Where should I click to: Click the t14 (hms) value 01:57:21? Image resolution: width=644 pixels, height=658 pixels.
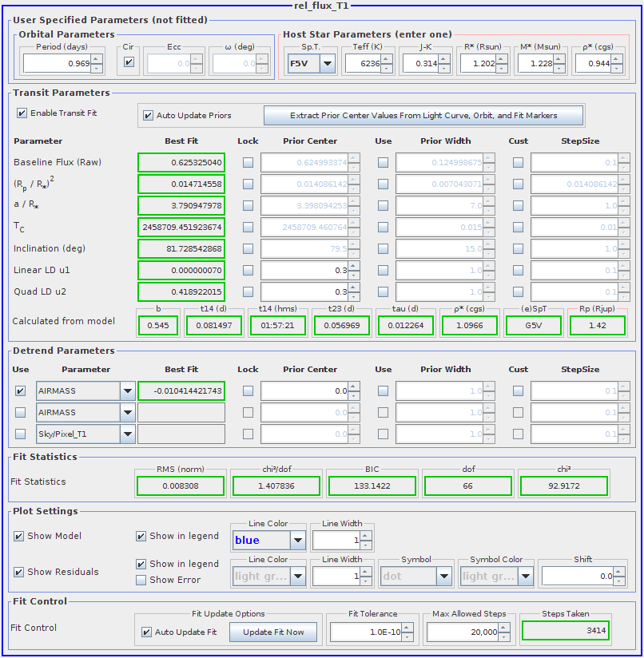(277, 326)
